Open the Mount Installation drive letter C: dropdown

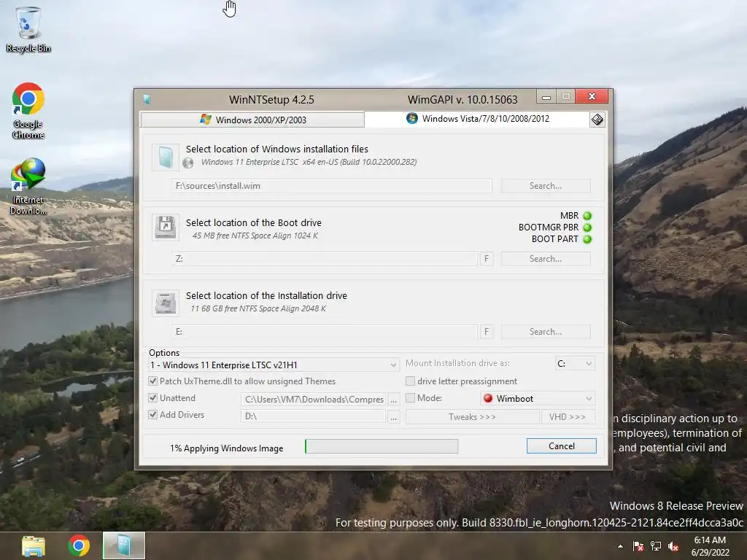click(575, 363)
